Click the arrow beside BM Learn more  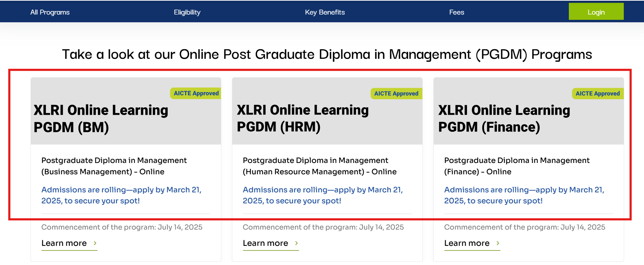[95, 243]
